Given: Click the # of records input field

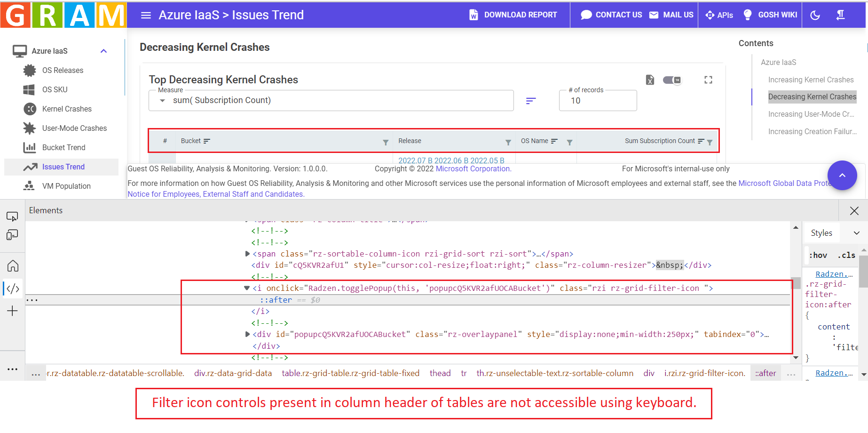Looking at the screenshot, I should coord(598,100).
